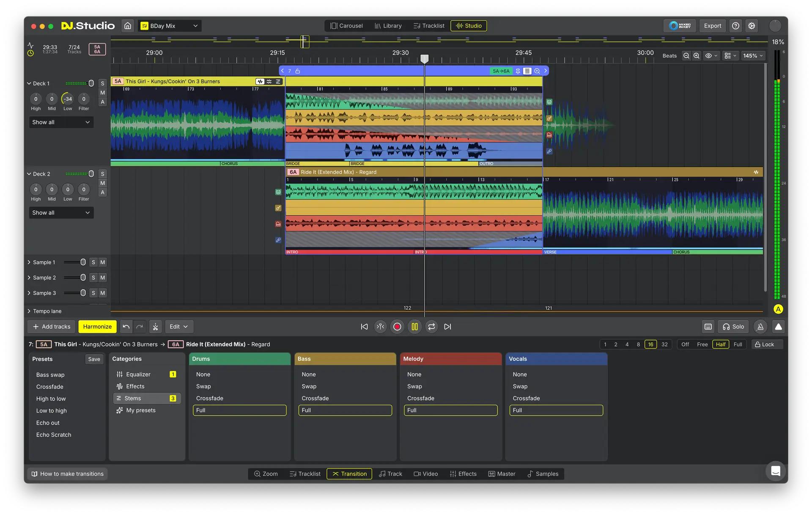The image size is (812, 515).
Task: Mute Deck 2 with M button
Action: click(x=102, y=183)
